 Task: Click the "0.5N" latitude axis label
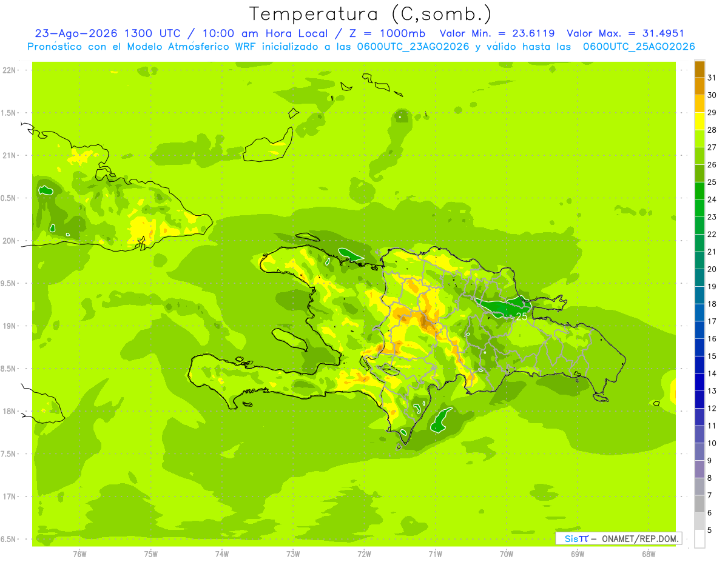(8, 198)
